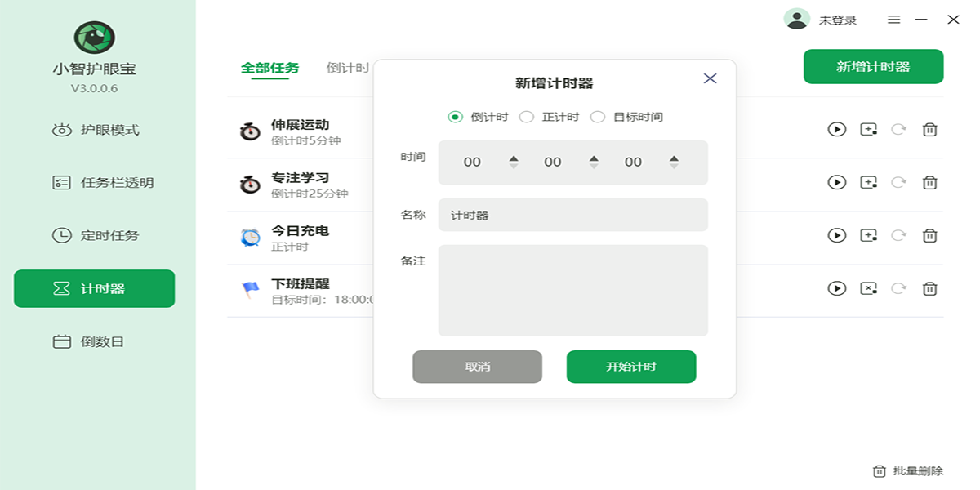
Task: Click the 小智护眼宝 app logo
Action: [95, 38]
